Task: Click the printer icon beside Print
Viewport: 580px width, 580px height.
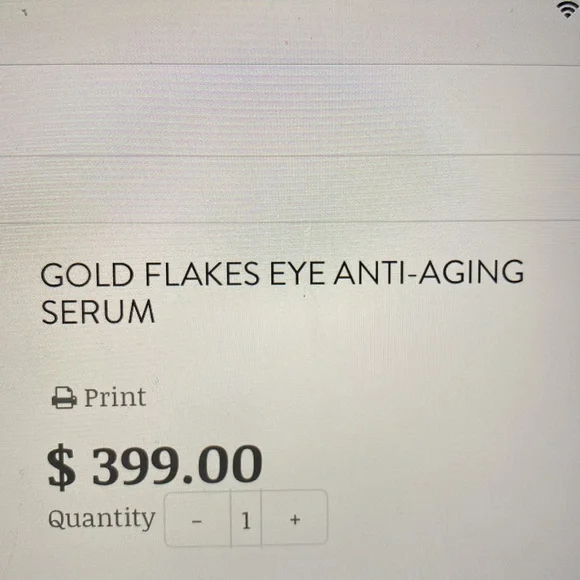Action: (x=64, y=398)
